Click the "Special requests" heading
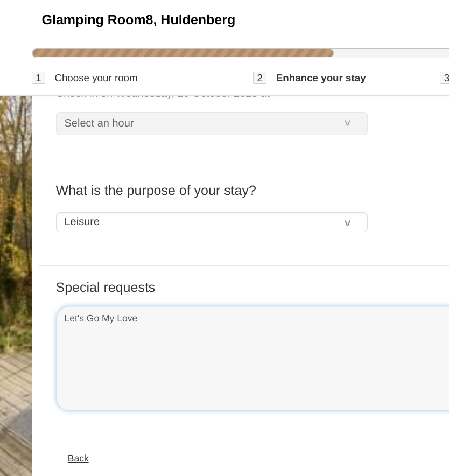This screenshot has width=449, height=476. 106,288
